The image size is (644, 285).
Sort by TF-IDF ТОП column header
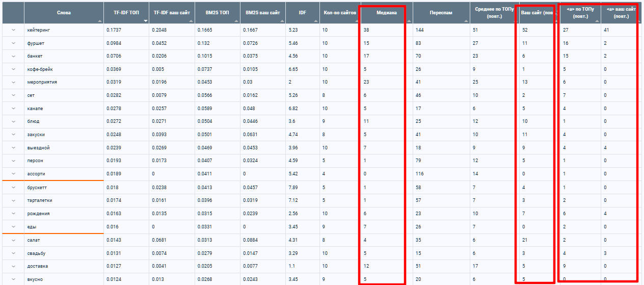[x=126, y=12]
